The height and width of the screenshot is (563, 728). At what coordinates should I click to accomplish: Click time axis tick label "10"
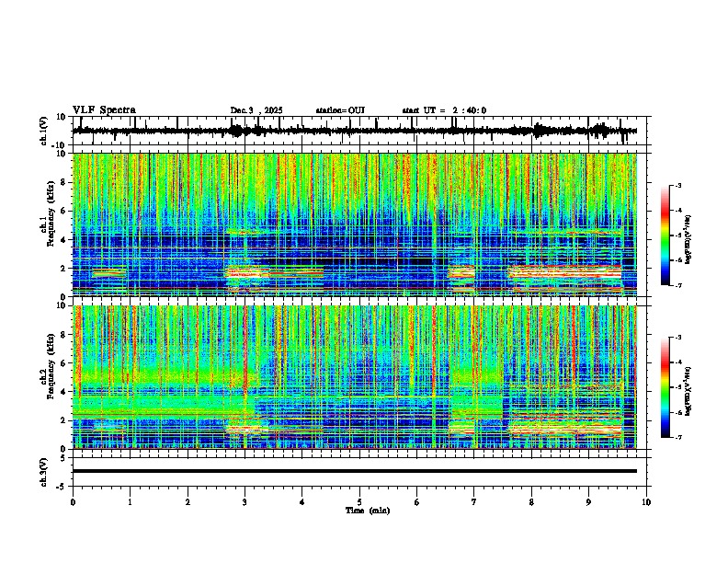tap(646, 502)
